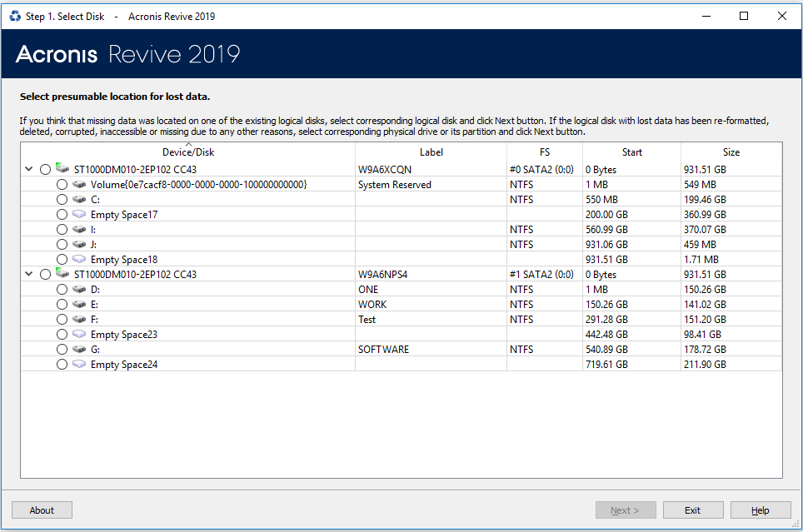Screen dimensions: 803x532
Task: Click the hard drive icon beside first ST1000DM010-2EP102
Action: 62,169
